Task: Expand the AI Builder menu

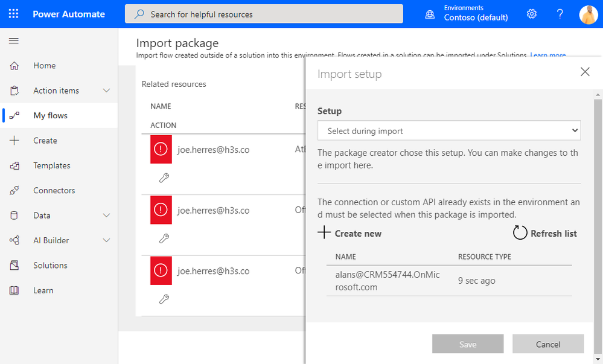Action: pyautogui.click(x=107, y=240)
